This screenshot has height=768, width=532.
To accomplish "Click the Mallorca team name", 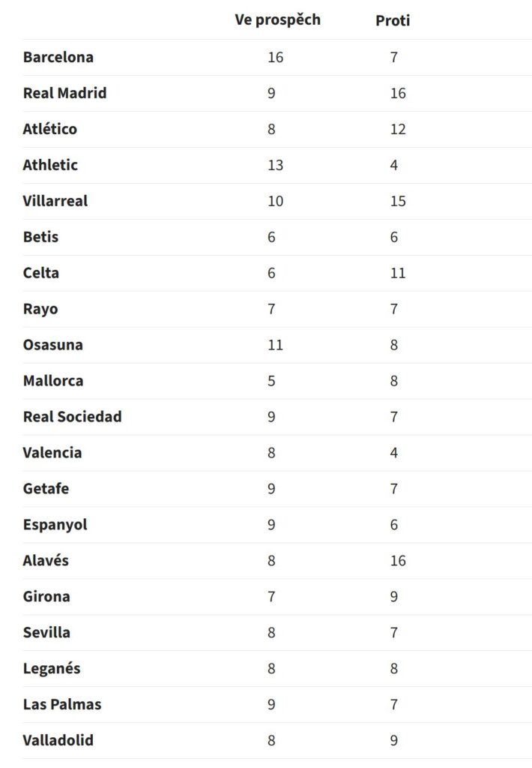I will coord(53,380).
